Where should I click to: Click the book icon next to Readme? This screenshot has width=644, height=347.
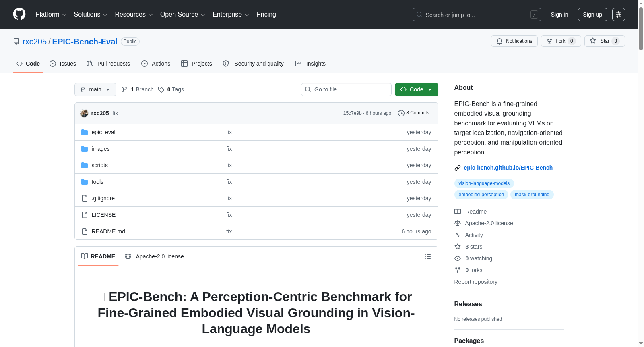458,212
